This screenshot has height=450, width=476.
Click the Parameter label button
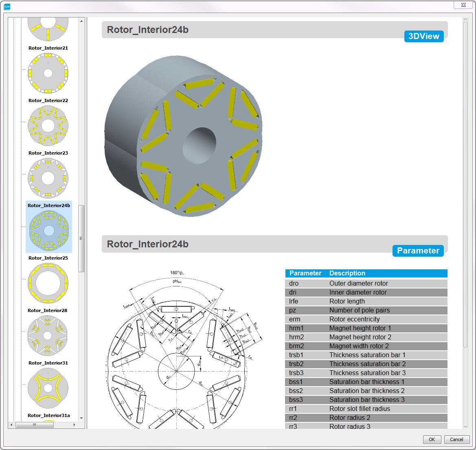click(x=418, y=251)
